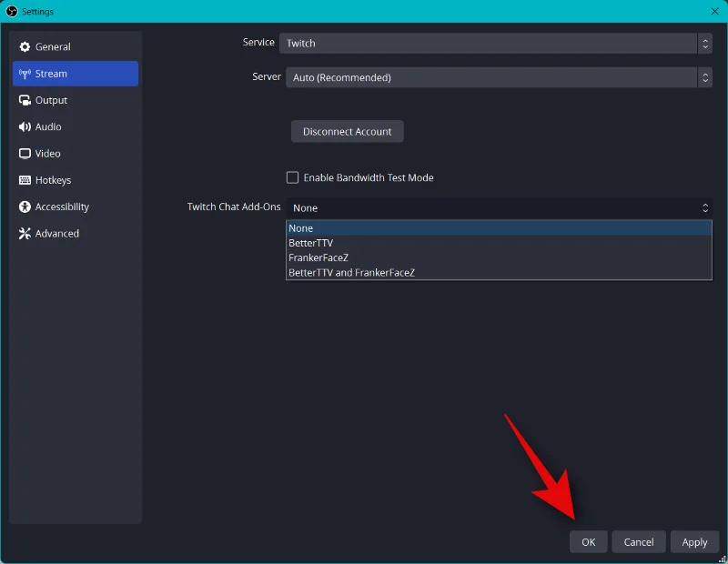Click the window resize grip corner
728x564 pixels.
click(x=723, y=559)
